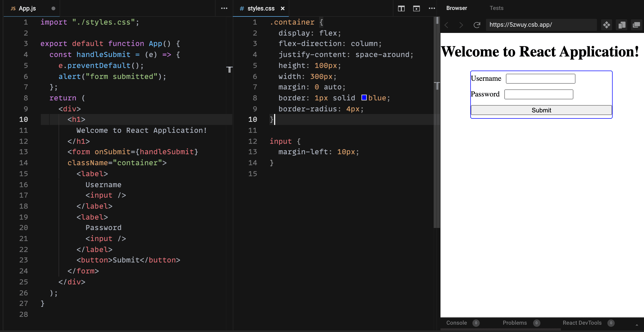Click the button Submit line in App.js
Image resolution: width=644 pixels, height=332 pixels.
[128, 260]
